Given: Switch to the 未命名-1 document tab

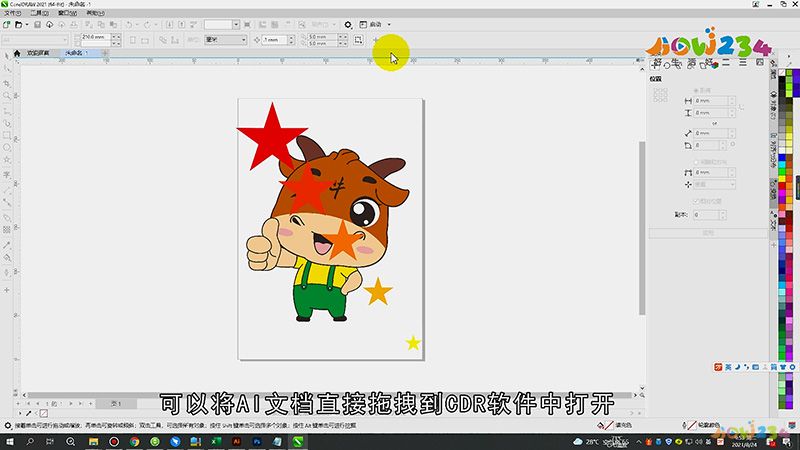Looking at the screenshot, I should click(x=77, y=53).
